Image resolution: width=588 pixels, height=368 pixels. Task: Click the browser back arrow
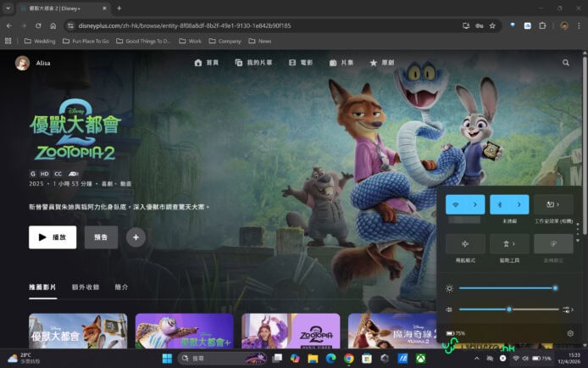pyautogui.click(x=9, y=25)
